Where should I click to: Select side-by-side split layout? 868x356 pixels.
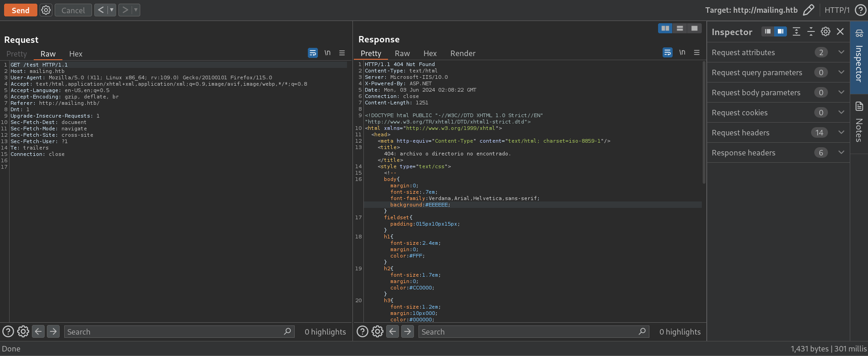point(665,28)
